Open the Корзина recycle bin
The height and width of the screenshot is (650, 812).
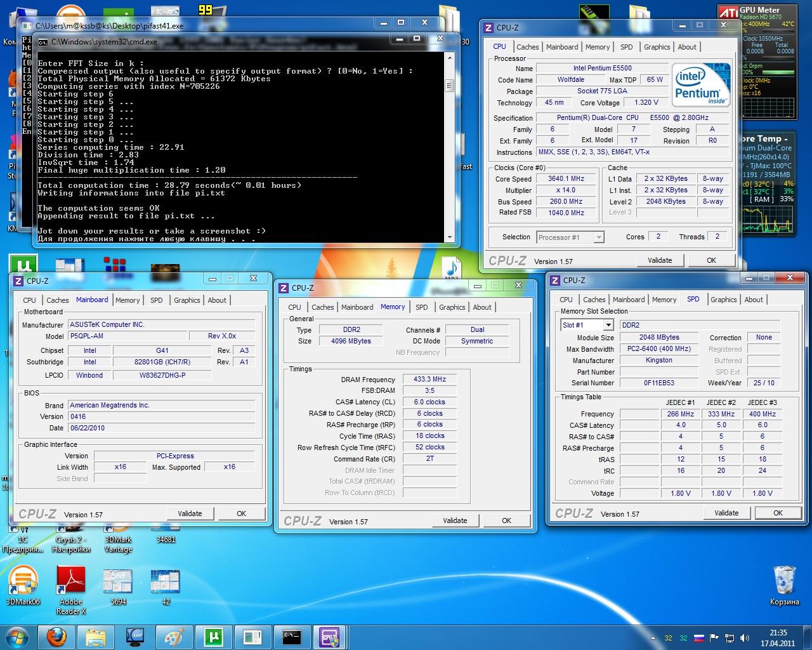[x=784, y=585]
